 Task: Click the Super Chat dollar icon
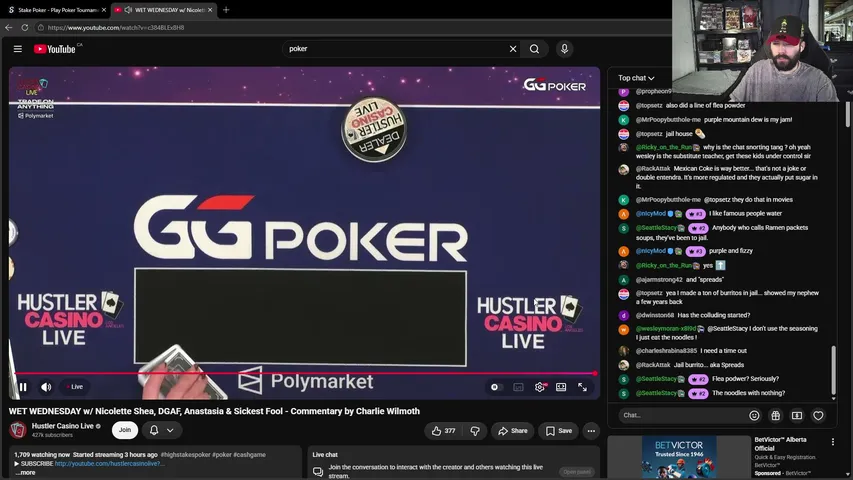(797, 415)
